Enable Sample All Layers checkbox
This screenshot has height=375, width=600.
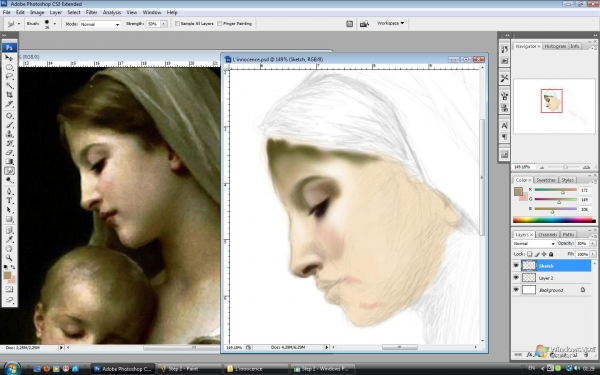[x=178, y=24]
